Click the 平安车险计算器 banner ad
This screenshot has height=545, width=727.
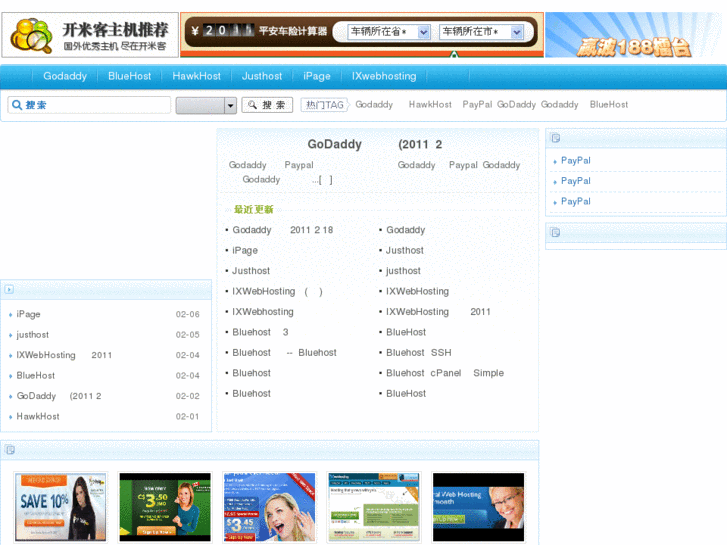pyautogui.click(x=362, y=33)
